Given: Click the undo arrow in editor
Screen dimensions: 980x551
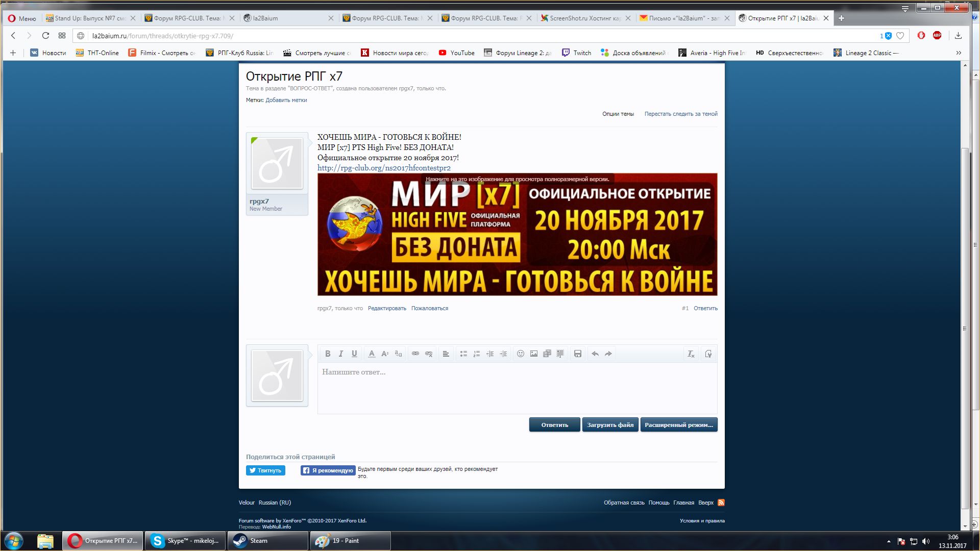Looking at the screenshot, I should (595, 354).
